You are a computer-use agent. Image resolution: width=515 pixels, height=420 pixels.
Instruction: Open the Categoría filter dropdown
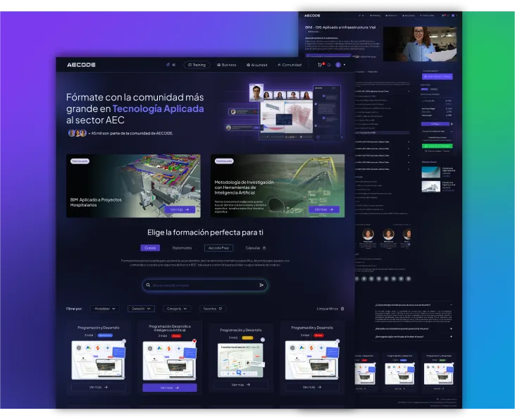click(x=176, y=309)
